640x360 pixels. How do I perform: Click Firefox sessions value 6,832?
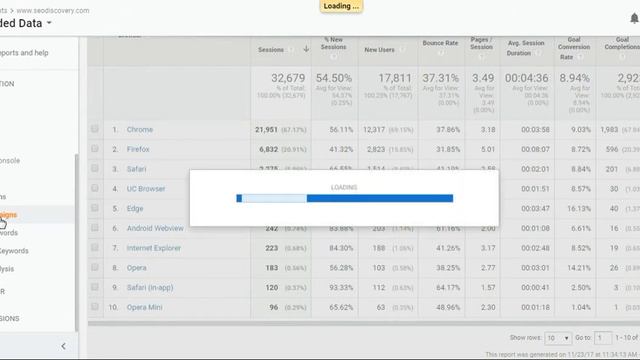tap(268, 149)
